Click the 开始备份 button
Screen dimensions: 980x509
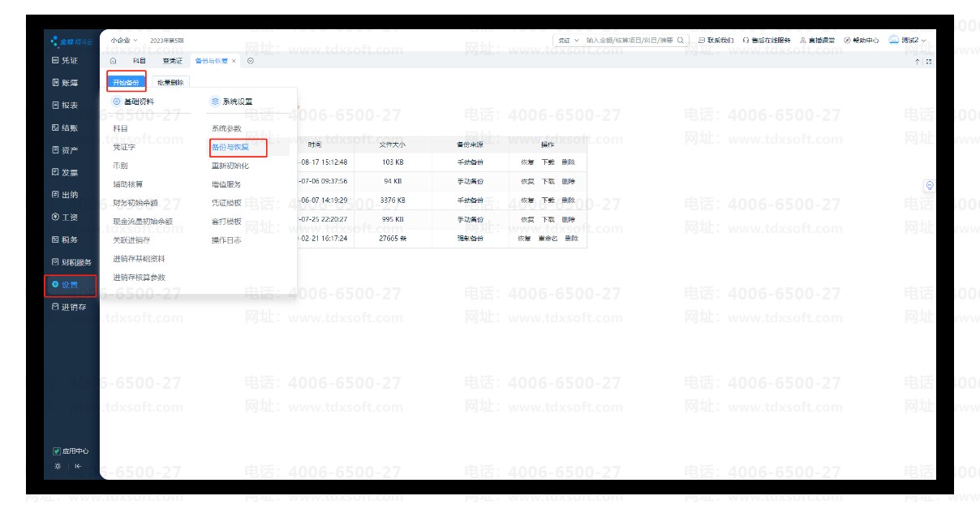click(x=126, y=82)
